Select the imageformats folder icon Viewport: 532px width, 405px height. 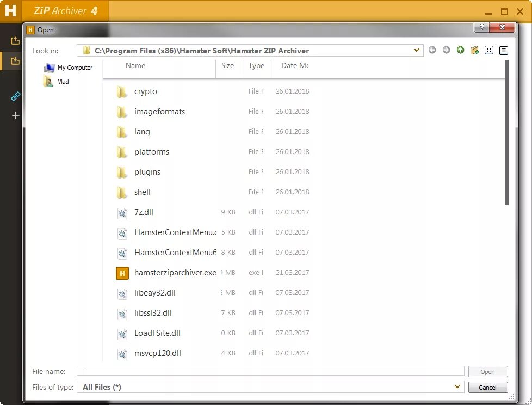[122, 112]
